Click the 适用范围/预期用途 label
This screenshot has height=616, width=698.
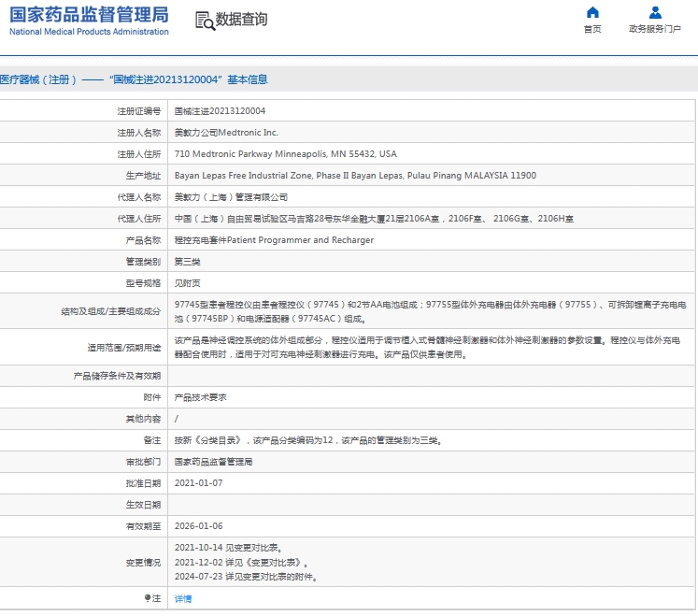(124, 348)
